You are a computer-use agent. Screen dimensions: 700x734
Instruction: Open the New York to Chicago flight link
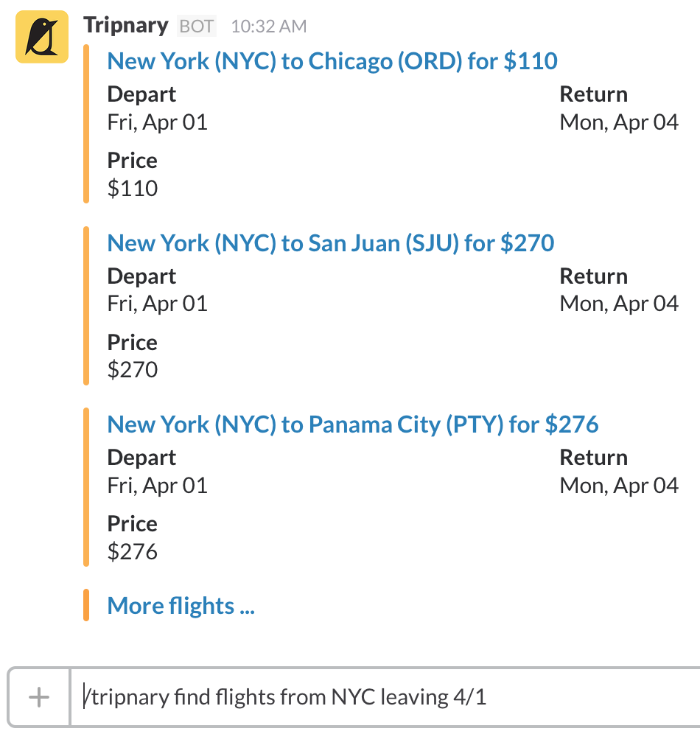point(332,60)
